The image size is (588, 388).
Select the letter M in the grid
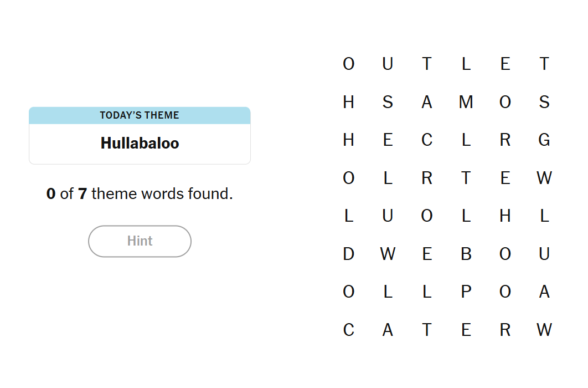tap(466, 102)
